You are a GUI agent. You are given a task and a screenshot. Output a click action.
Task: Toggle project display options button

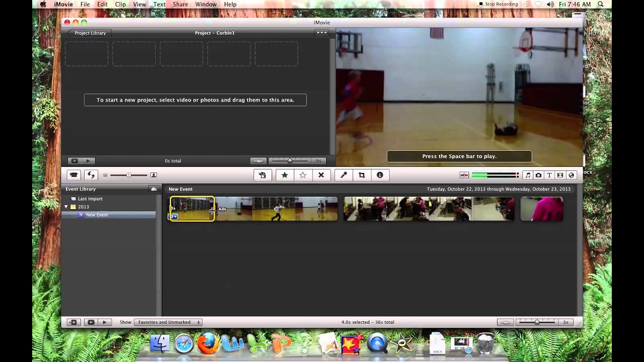point(321,33)
